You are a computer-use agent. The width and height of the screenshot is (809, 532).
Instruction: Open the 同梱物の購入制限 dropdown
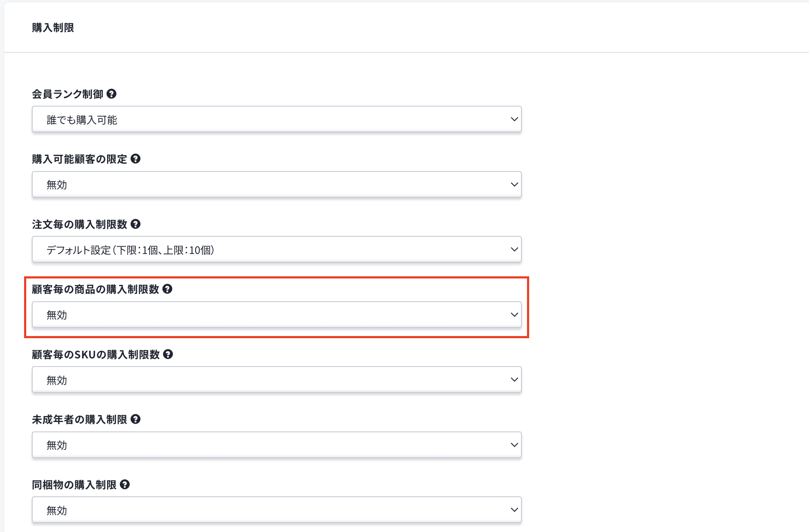(x=276, y=510)
